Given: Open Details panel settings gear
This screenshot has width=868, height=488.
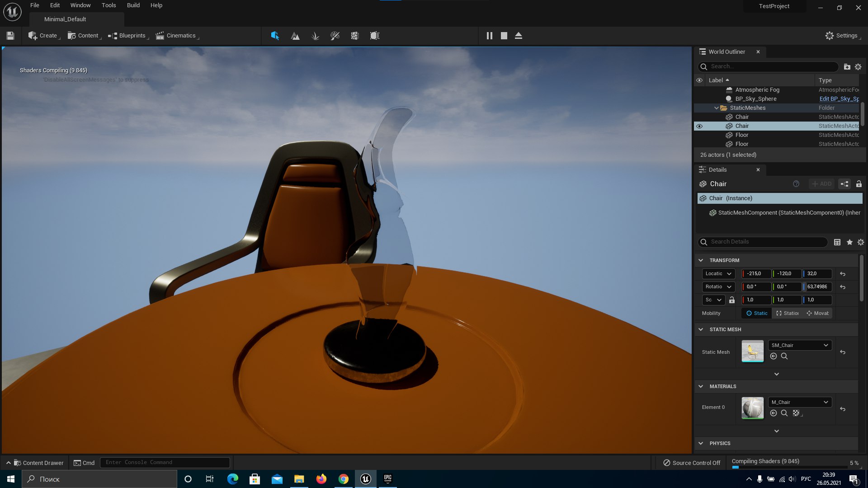Looking at the screenshot, I should pyautogui.click(x=861, y=242).
